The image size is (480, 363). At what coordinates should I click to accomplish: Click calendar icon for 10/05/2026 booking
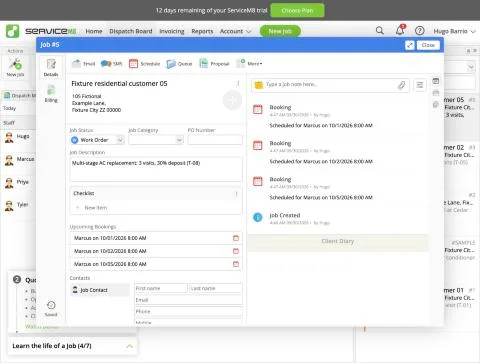236,264
